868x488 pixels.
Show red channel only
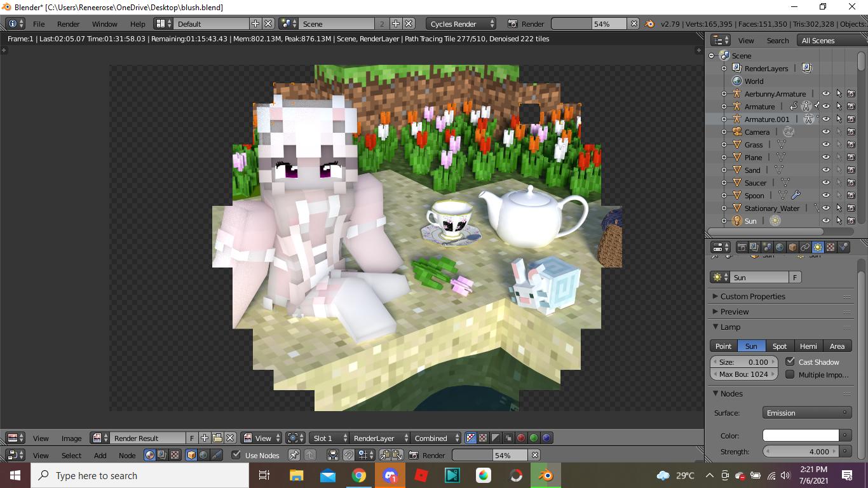[521, 438]
